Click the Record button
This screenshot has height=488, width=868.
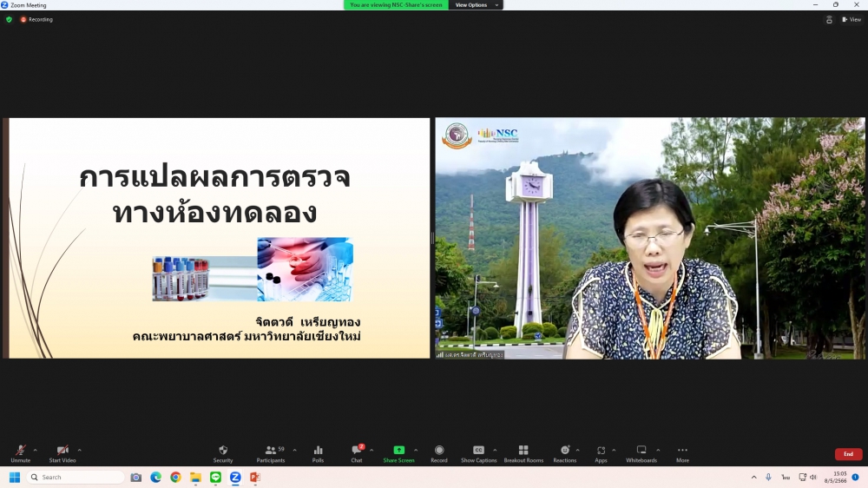pos(439,453)
